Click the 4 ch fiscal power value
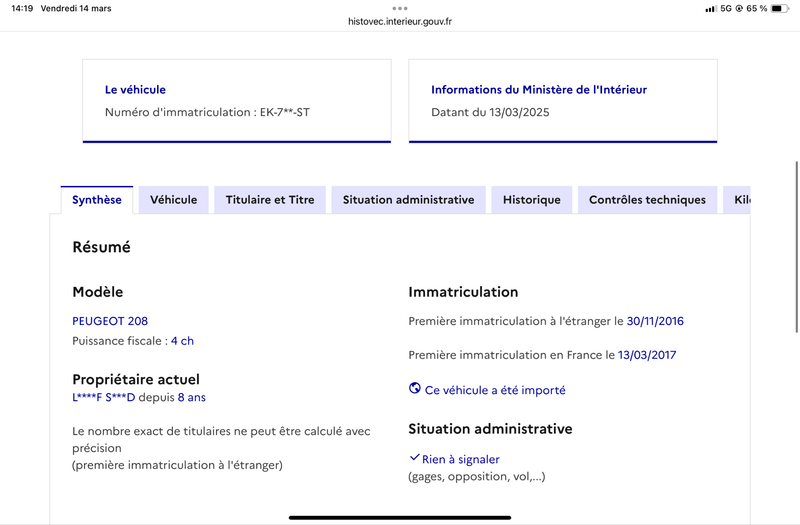The height and width of the screenshot is (525, 800). [182, 341]
